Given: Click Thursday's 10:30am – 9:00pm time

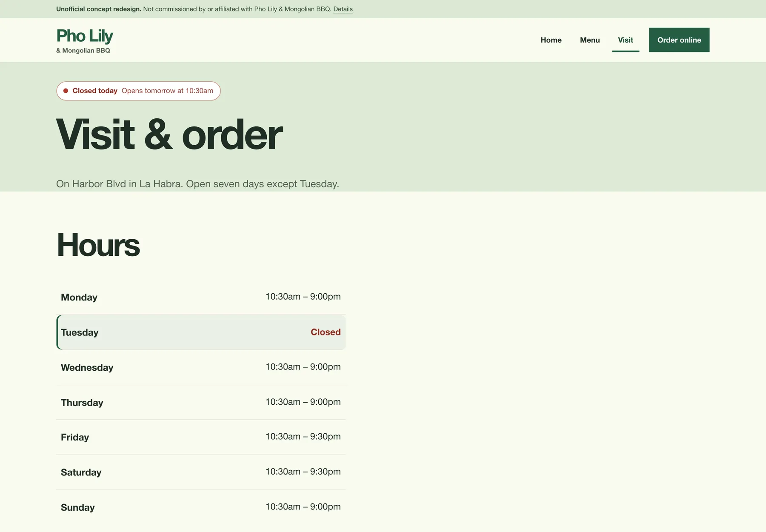Looking at the screenshot, I should click(303, 402).
